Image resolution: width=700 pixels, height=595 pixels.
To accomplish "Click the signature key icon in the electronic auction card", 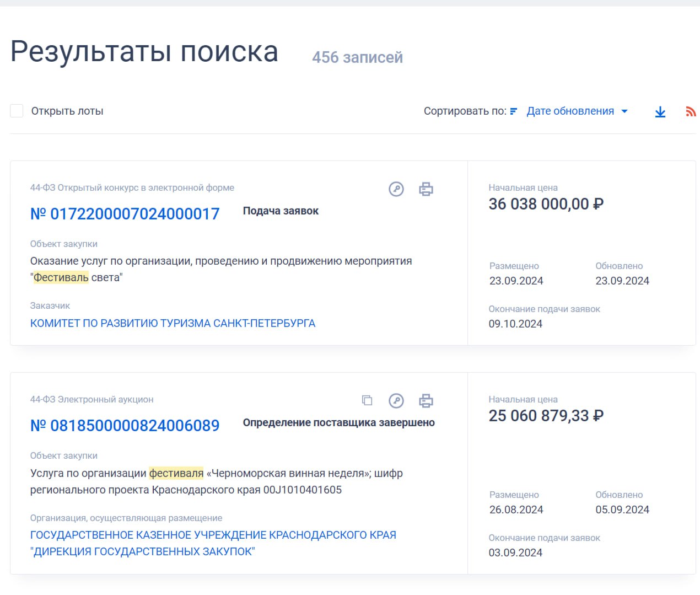I will [x=396, y=401].
